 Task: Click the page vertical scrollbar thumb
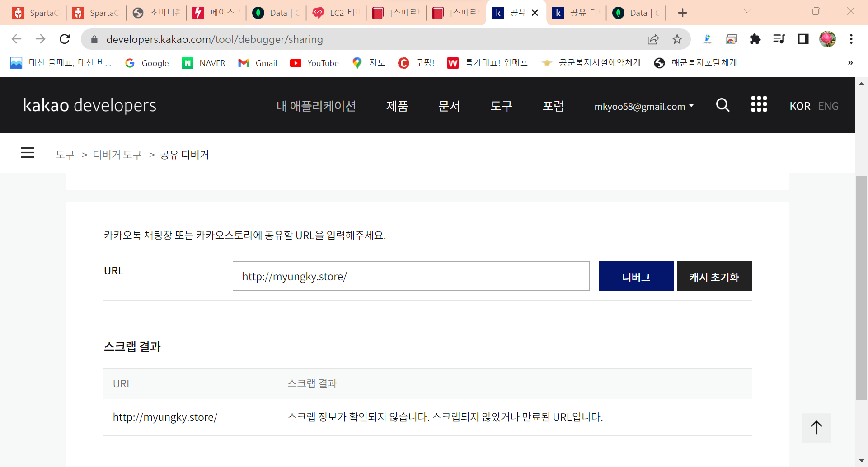(862, 288)
